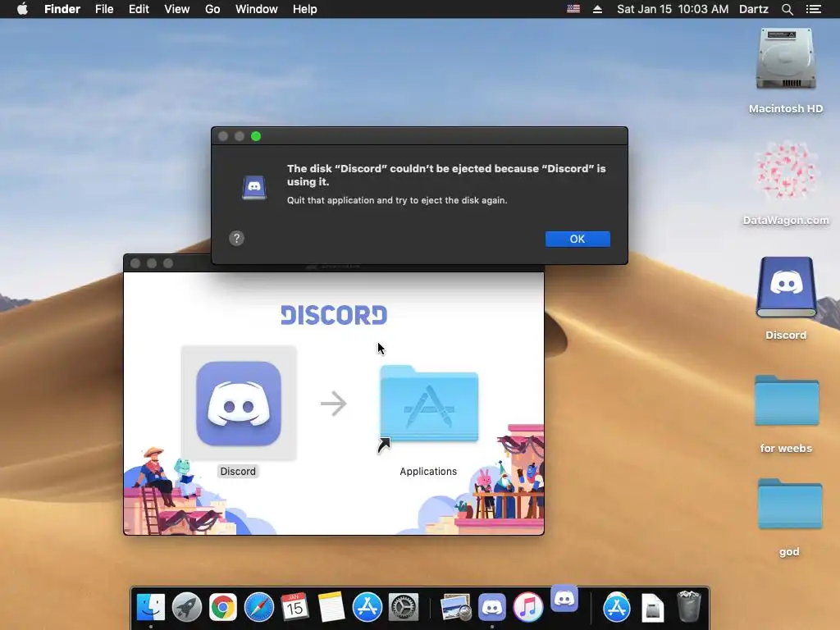
Task: Open the Edit menu
Action: (139, 9)
